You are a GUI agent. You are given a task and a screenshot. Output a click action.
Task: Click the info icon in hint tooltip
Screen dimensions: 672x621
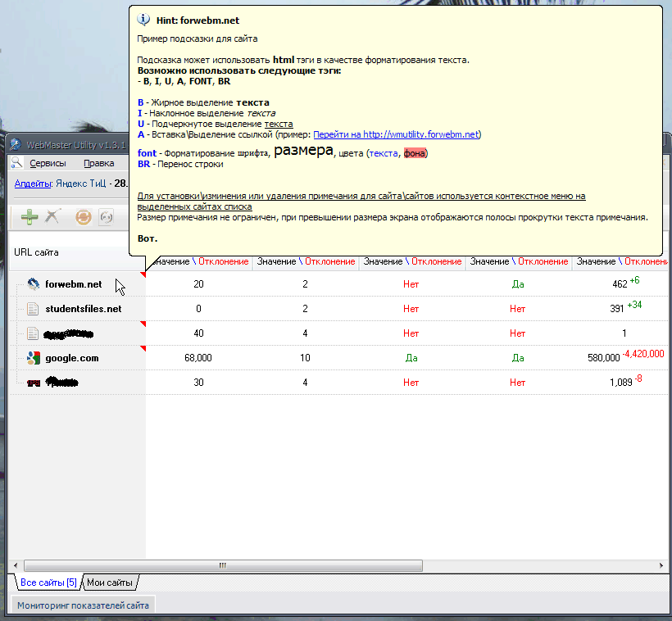[143, 20]
